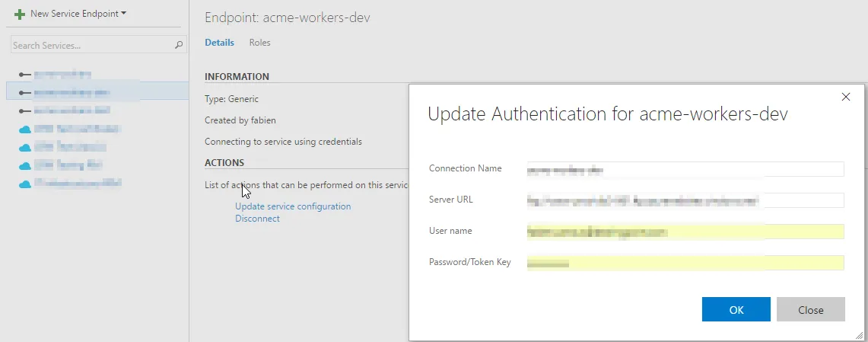This screenshot has height=342, width=868.
Task: Dismiss the dialog with the X icon
Action: [845, 97]
